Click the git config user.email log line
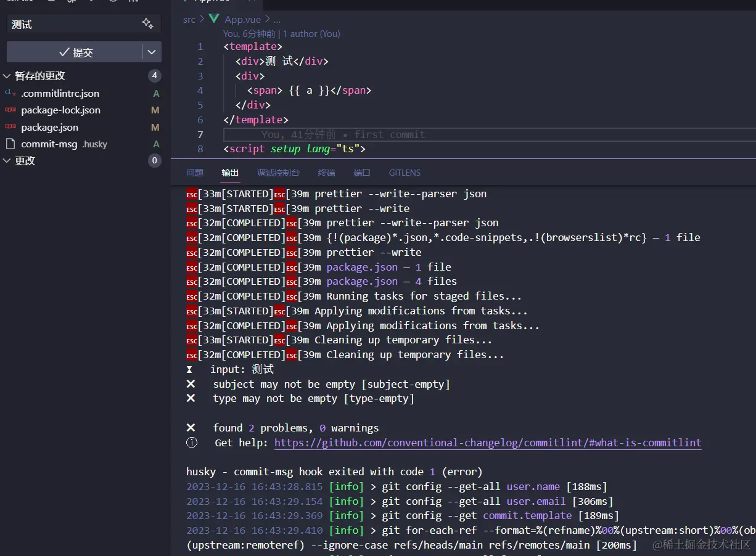Image resolution: width=756 pixels, height=556 pixels. point(400,502)
